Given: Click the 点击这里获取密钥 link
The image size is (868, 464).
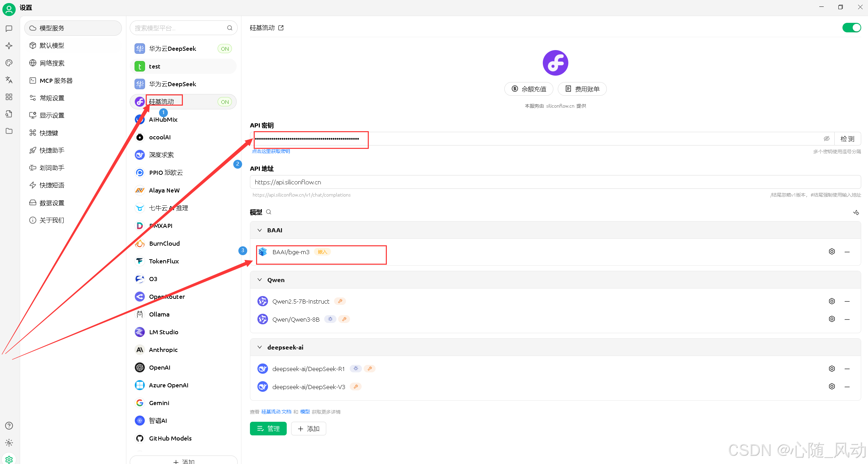Looking at the screenshot, I should (271, 151).
